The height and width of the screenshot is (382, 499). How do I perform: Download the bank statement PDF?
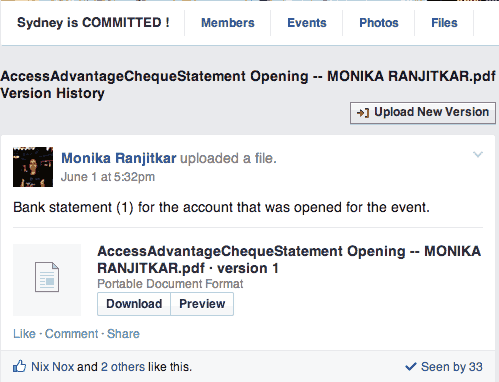134,304
